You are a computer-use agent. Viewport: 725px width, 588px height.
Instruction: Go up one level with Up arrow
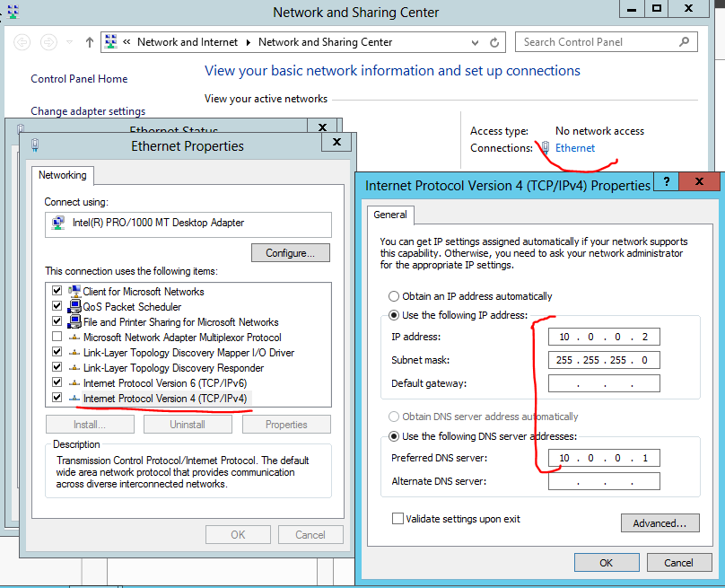pos(90,42)
